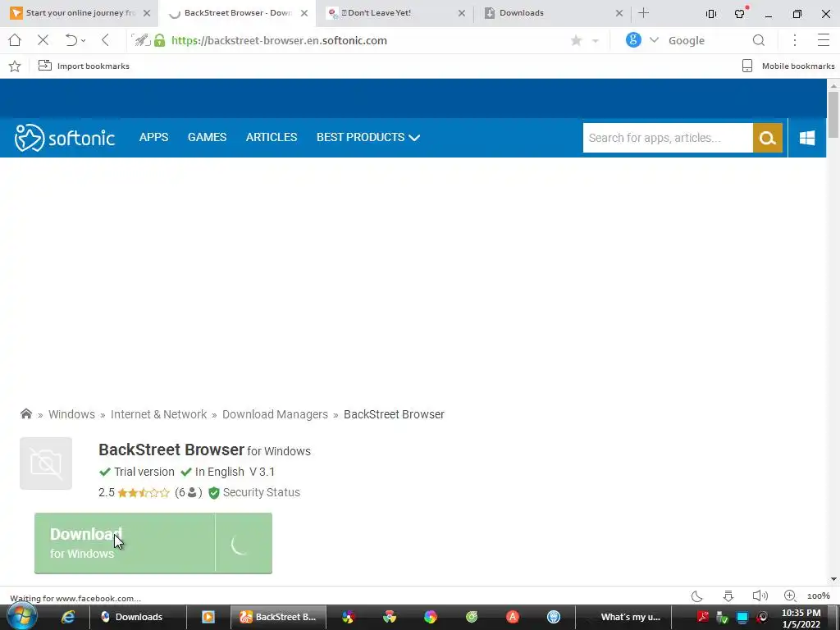Open the download manager status icon
This screenshot has height=630, width=840.
point(728,596)
